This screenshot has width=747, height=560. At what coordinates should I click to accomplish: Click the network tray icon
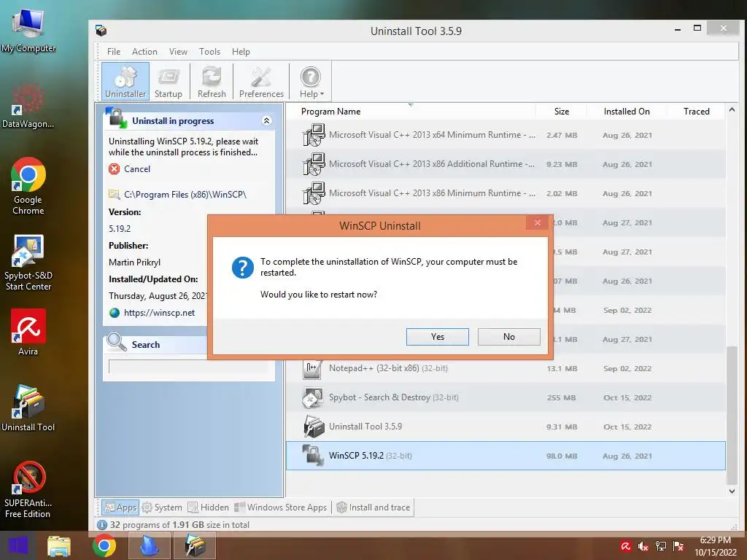(661, 546)
